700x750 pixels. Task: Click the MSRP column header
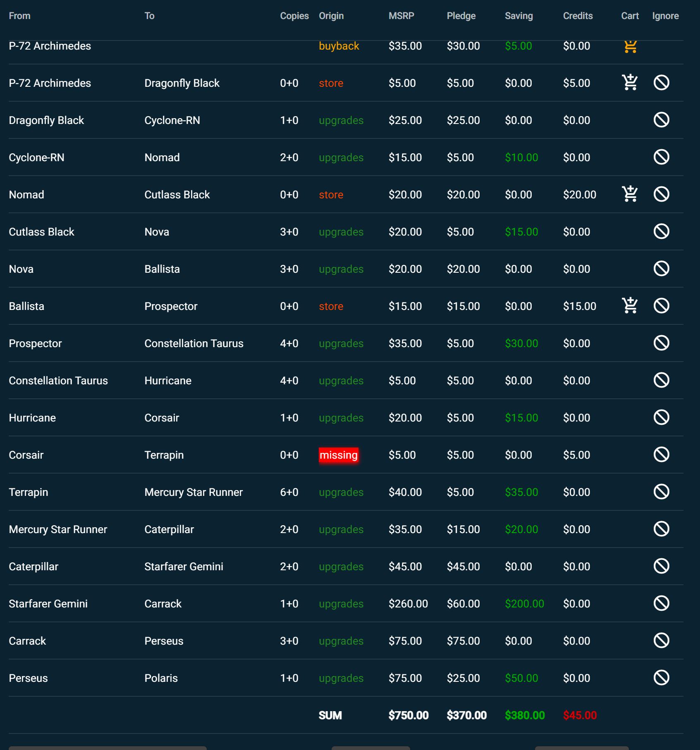pyautogui.click(x=401, y=16)
